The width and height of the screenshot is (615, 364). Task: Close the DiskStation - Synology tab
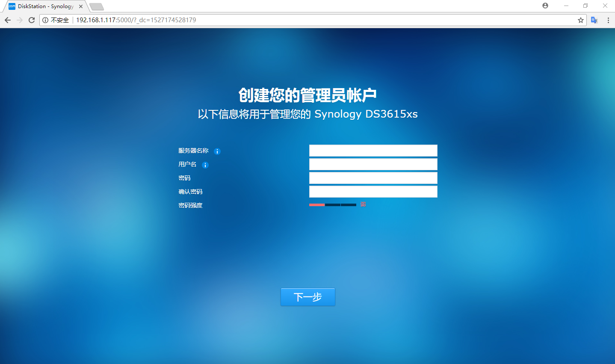[81, 6]
